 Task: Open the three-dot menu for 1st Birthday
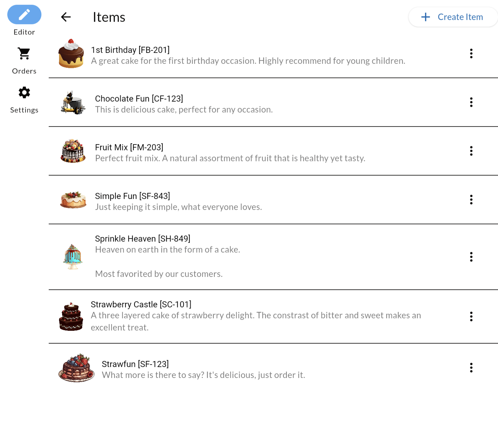pos(471,53)
